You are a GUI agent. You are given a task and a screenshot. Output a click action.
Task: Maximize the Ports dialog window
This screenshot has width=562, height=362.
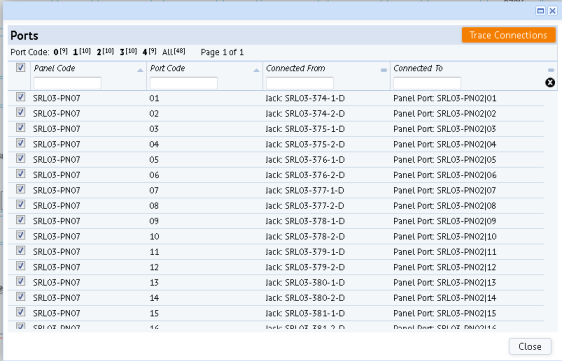540,11
